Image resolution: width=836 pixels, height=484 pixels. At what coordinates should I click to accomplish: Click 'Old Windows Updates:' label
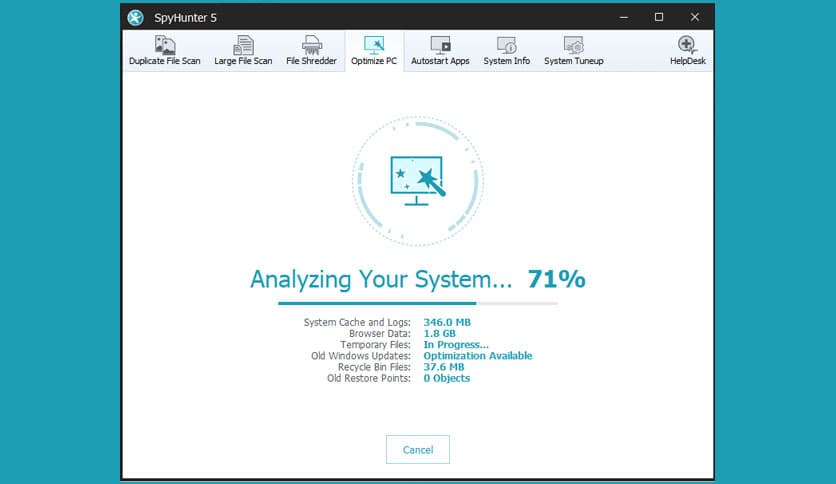click(361, 356)
